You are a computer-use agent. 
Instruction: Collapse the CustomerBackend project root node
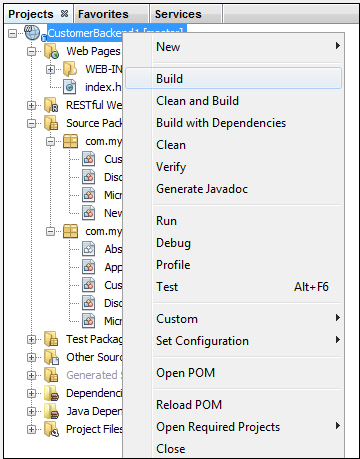13,33
